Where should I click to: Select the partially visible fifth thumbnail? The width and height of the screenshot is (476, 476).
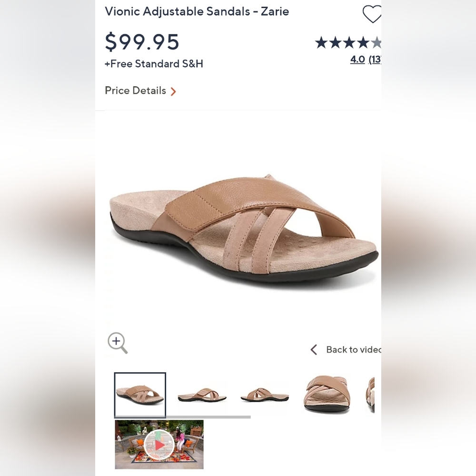(x=371, y=395)
